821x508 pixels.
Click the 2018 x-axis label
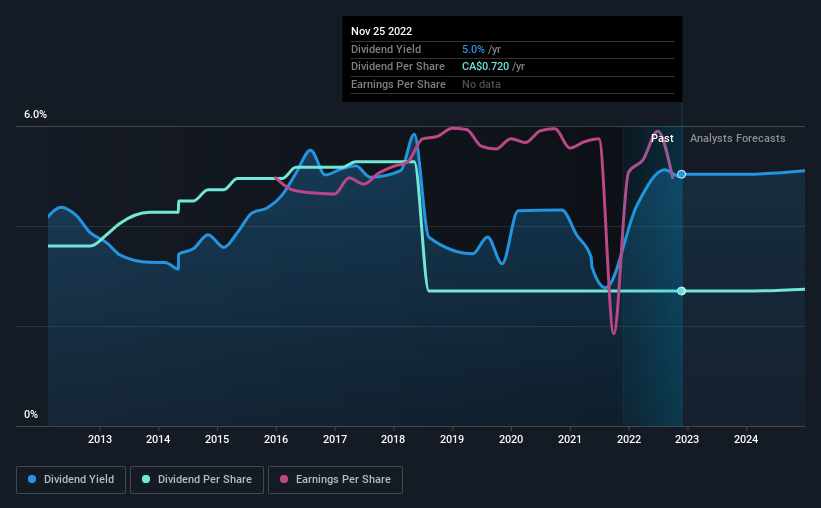coord(393,439)
